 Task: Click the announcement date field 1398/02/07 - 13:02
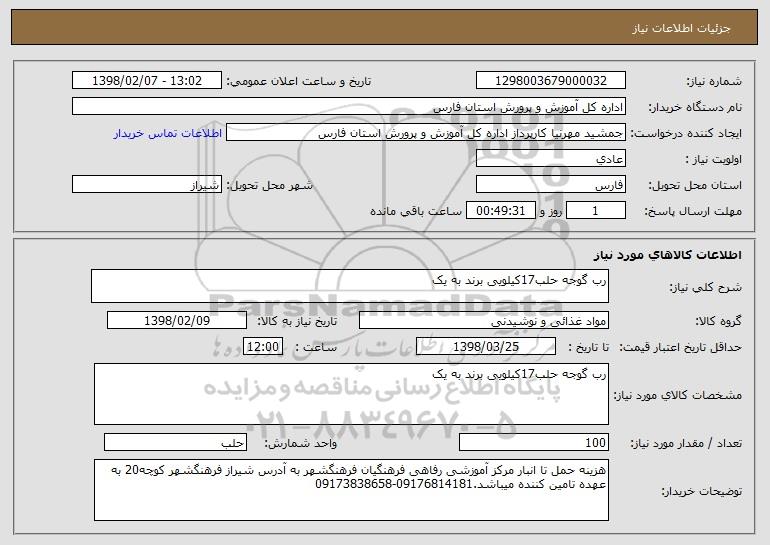click(x=147, y=81)
